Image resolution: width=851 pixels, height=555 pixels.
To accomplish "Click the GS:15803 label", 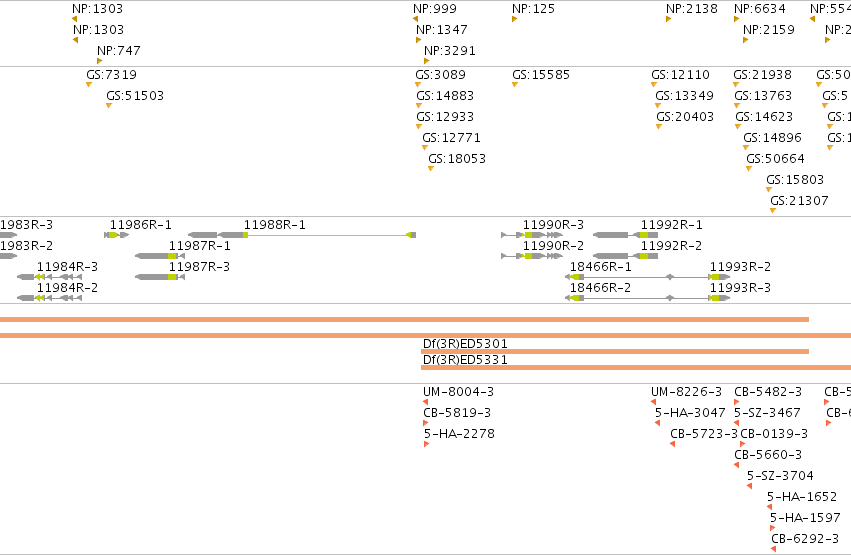I will tap(795, 180).
